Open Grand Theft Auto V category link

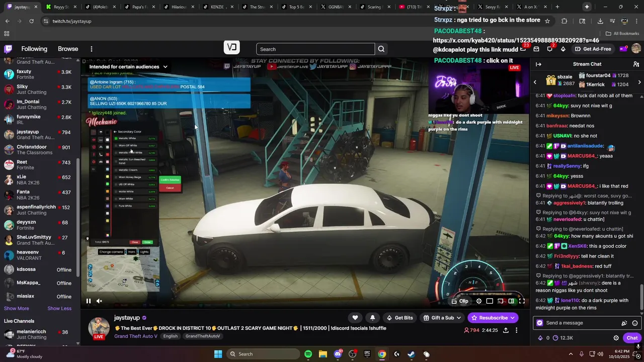(135, 336)
